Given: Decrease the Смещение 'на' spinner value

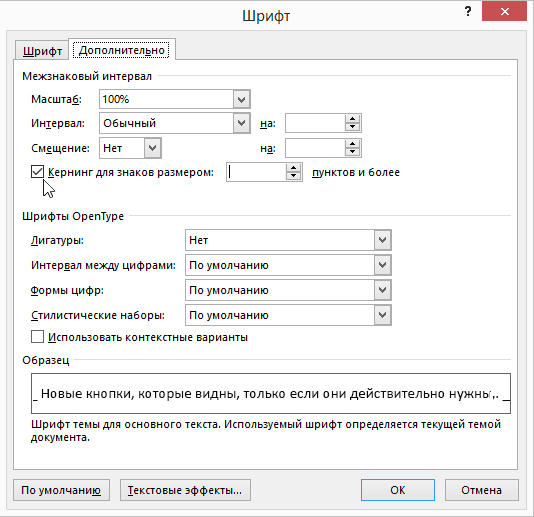Looking at the screenshot, I should [352, 152].
